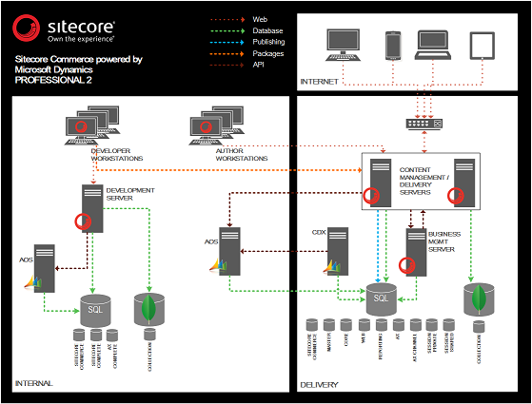Select the Developer Workstations computers icon

click(92, 125)
